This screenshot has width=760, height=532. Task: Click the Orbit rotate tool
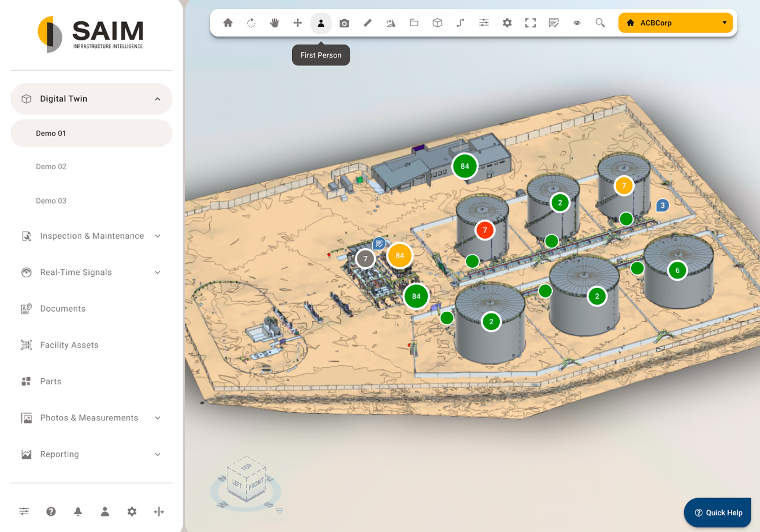point(251,23)
